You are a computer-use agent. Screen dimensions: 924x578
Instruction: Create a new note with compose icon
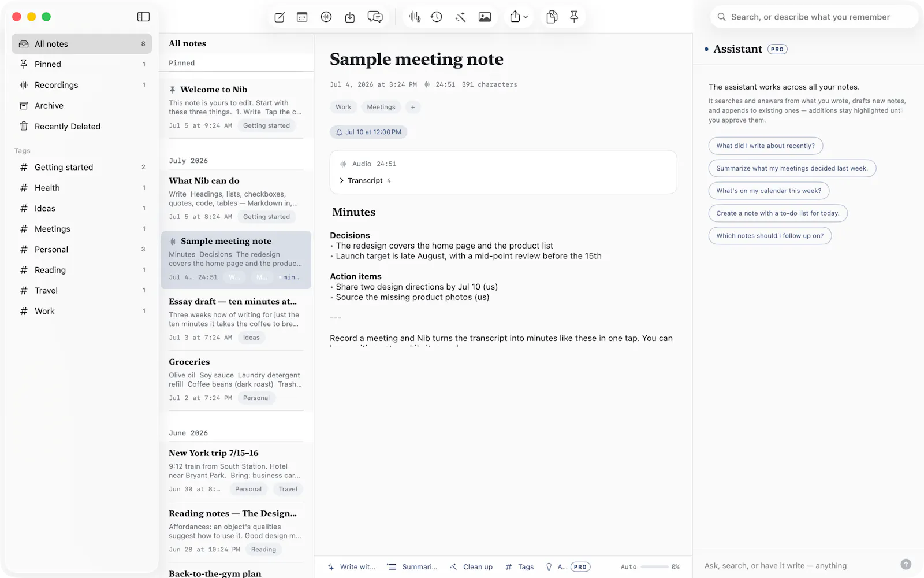point(280,17)
